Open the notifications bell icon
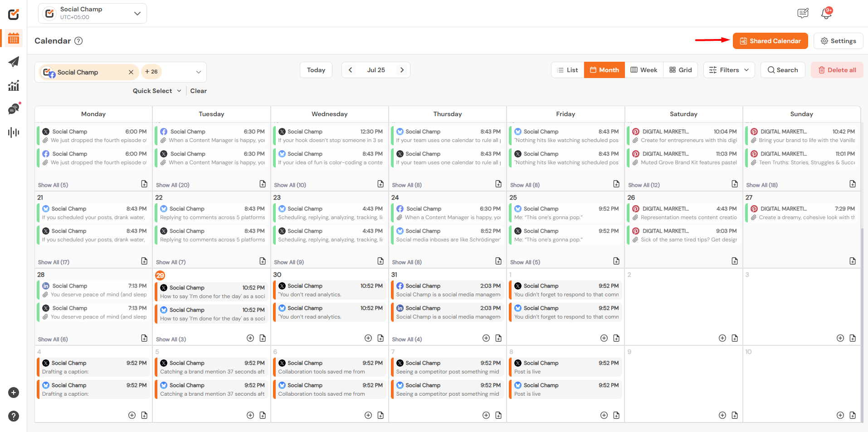This screenshot has width=868, height=432. click(826, 14)
